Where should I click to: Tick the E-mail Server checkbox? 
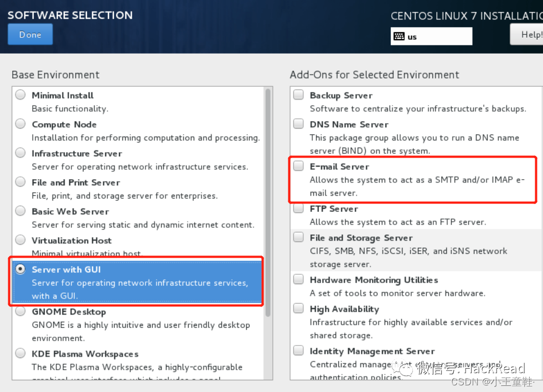click(298, 166)
